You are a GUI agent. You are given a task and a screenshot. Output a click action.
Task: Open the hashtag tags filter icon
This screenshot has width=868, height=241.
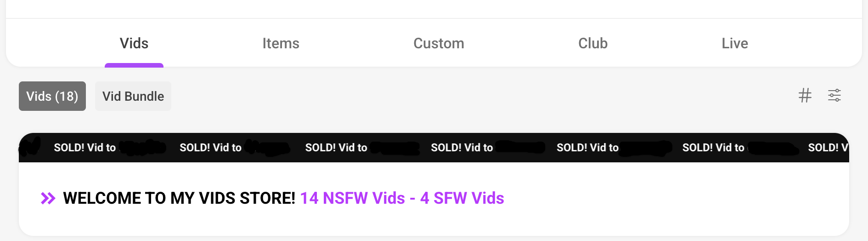pyautogui.click(x=805, y=96)
